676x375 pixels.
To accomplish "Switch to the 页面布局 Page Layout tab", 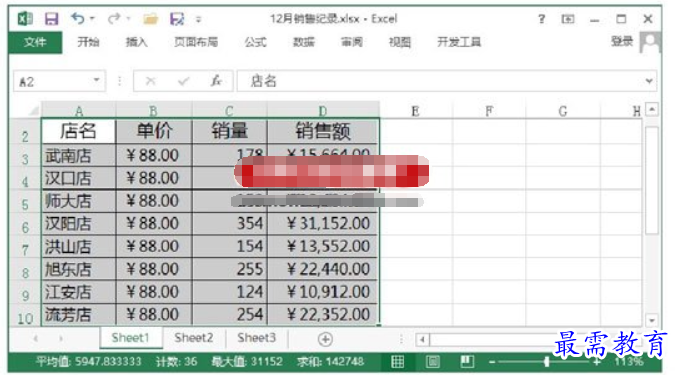I will [x=196, y=42].
